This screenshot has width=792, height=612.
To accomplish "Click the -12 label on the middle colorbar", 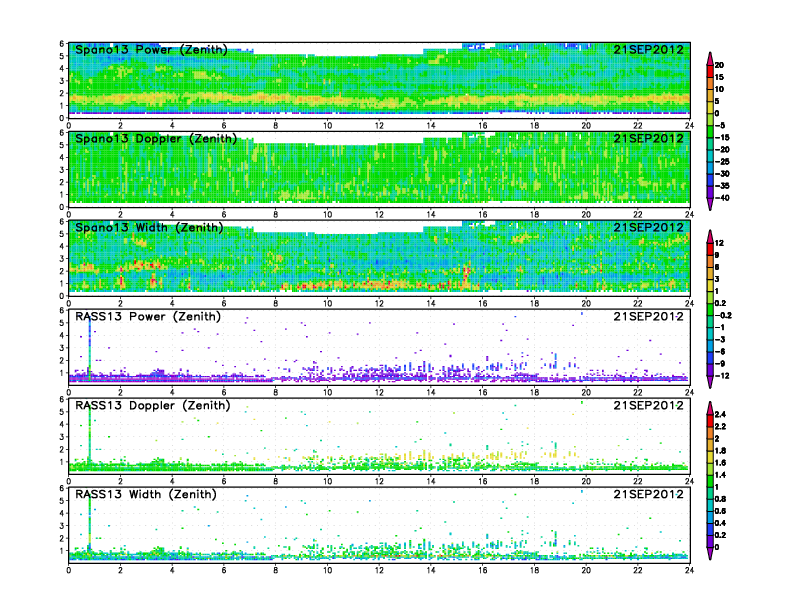I will [722, 376].
